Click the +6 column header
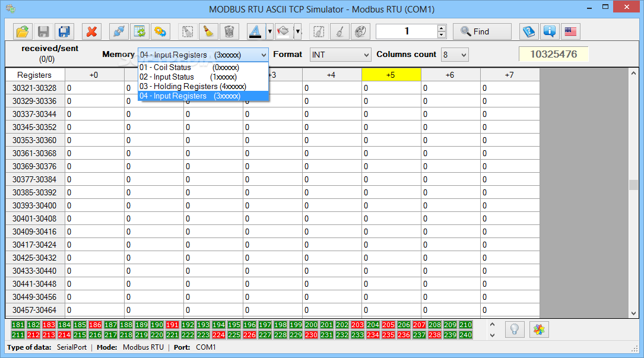644x358 pixels. (450, 75)
